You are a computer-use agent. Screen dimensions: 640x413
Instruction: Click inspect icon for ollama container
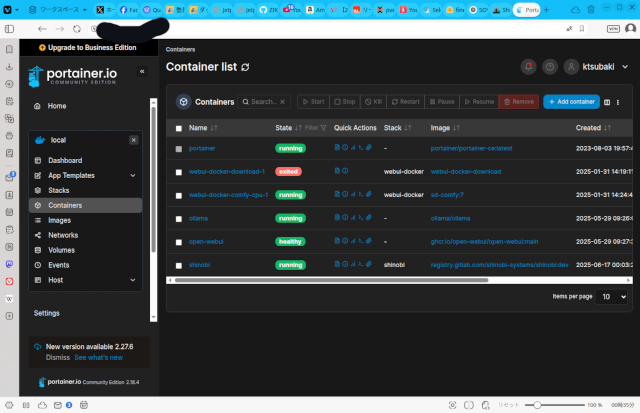click(345, 218)
